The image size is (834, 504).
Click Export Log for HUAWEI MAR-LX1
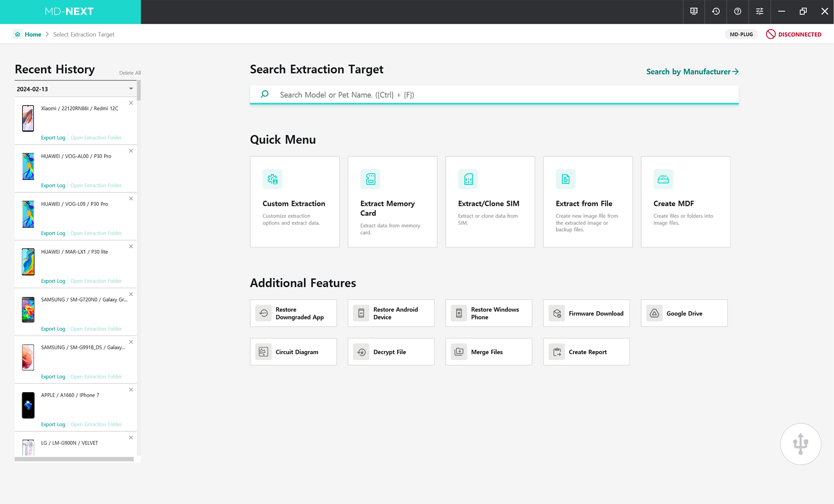[x=53, y=281]
